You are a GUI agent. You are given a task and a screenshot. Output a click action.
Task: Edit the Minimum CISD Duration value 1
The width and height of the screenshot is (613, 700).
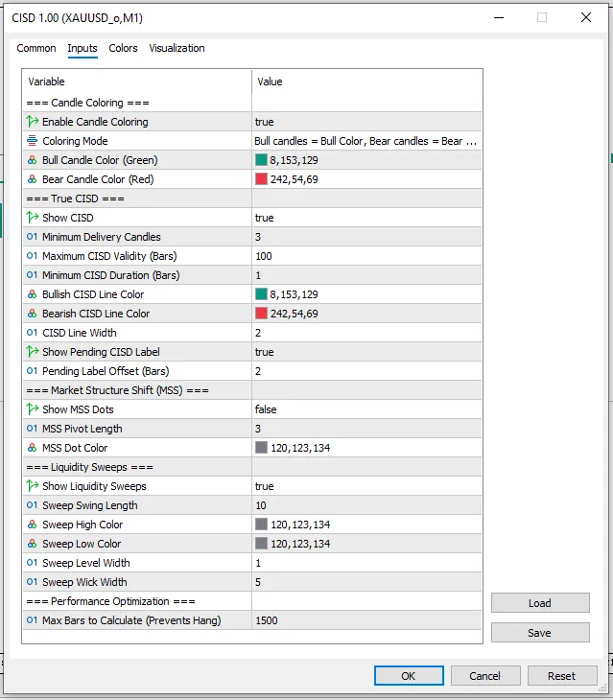366,275
